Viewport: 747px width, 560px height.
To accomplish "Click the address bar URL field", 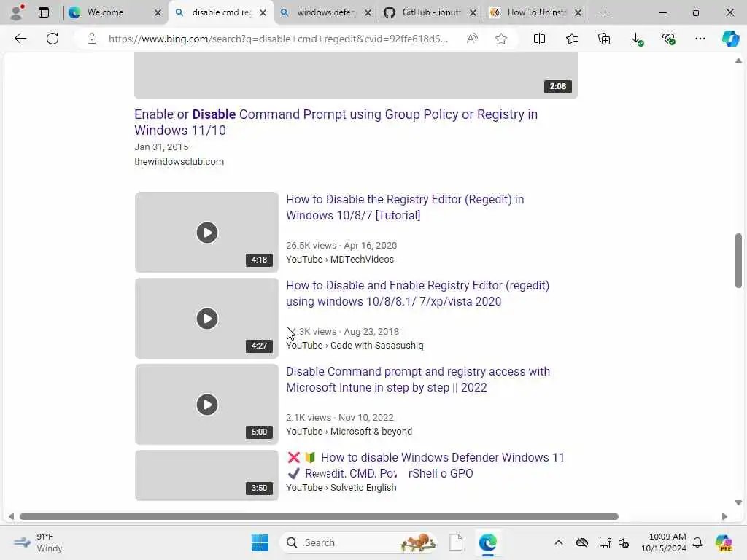I will (278, 39).
